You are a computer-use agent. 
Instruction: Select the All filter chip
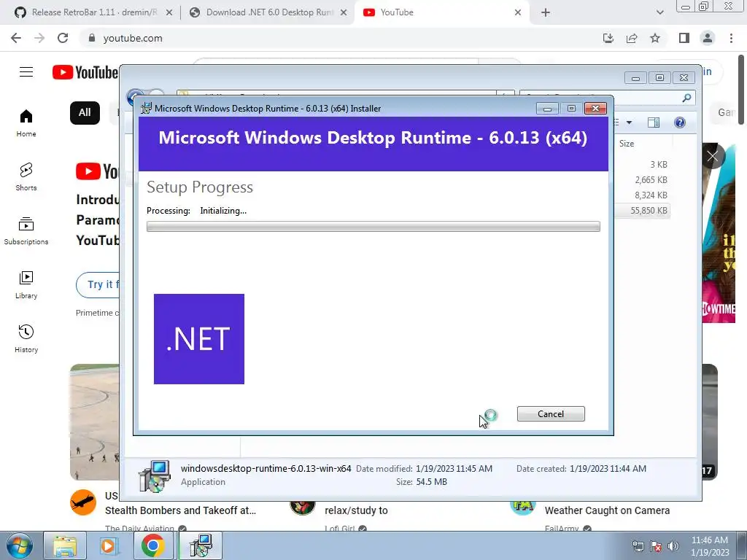(85, 113)
